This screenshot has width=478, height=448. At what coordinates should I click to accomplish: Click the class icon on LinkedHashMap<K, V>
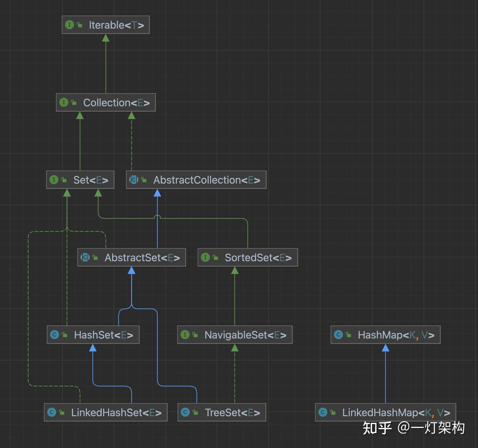(x=323, y=412)
